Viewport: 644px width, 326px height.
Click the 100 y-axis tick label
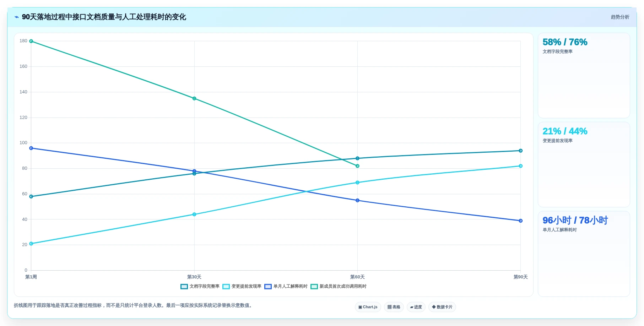23,143
